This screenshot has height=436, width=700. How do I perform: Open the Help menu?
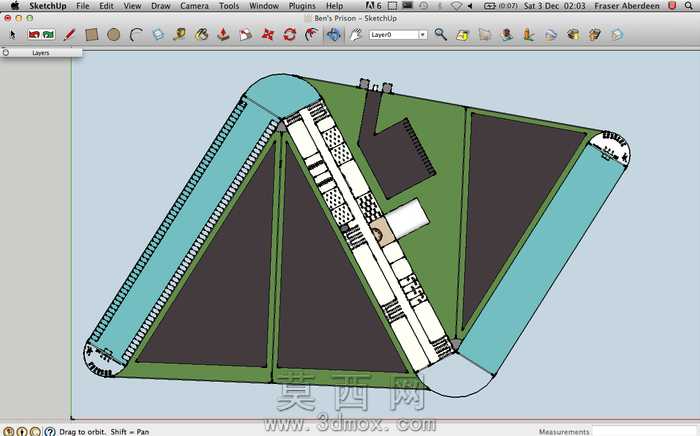pos(334,6)
